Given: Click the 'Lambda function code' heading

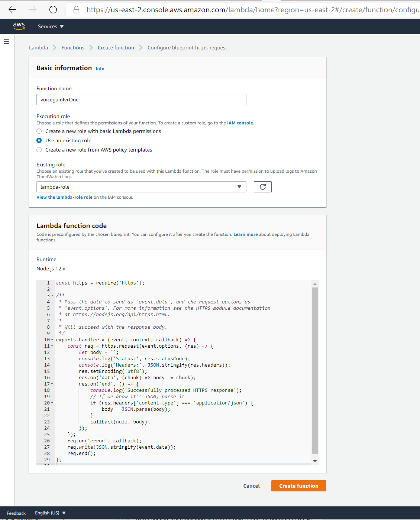Looking at the screenshot, I should coord(72,226).
